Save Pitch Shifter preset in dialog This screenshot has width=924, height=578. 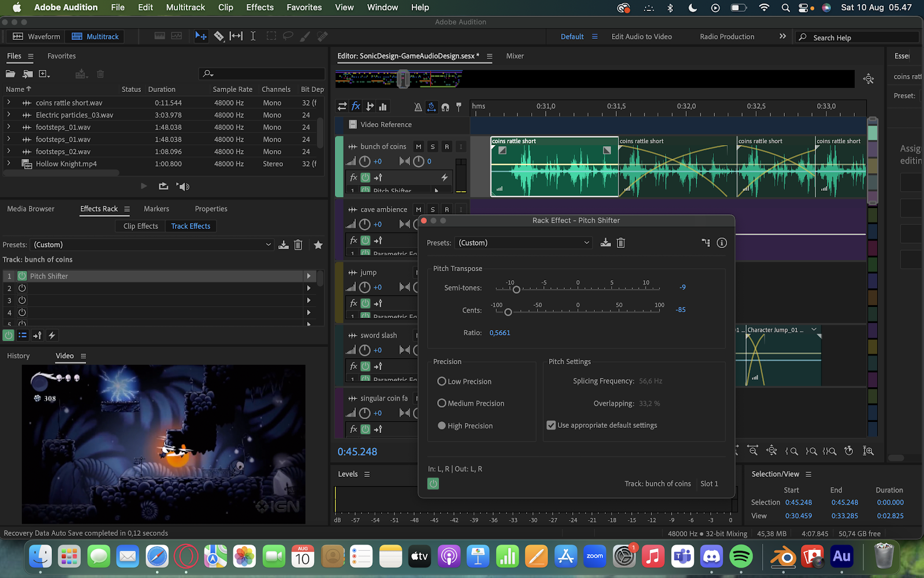(x=605, y=243)
